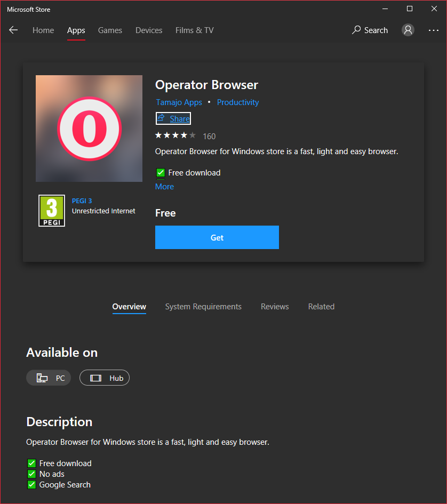
Task: Go back with the back arrow
Action: (13, 30)
